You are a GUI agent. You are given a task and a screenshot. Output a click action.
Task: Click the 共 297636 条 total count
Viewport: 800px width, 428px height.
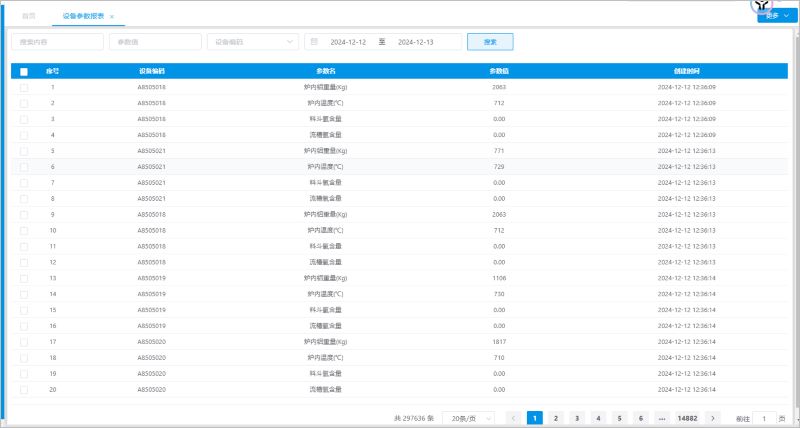pos(414,418)
